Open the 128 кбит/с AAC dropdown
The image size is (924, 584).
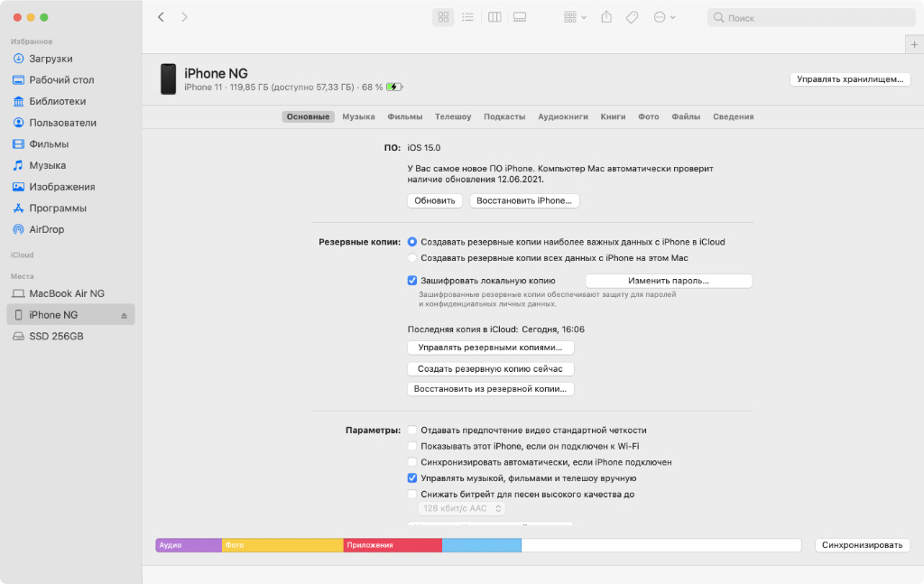462,508
